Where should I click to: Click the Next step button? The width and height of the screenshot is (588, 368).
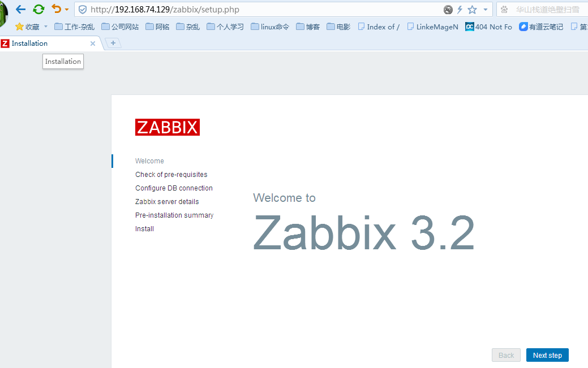547,355
